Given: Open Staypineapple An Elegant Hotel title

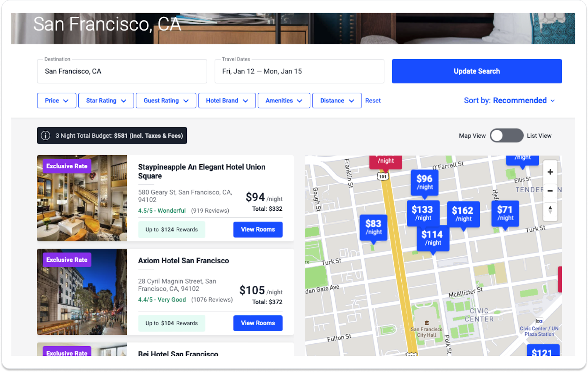Looking at the screenshot, I should [x=201, y=171].
